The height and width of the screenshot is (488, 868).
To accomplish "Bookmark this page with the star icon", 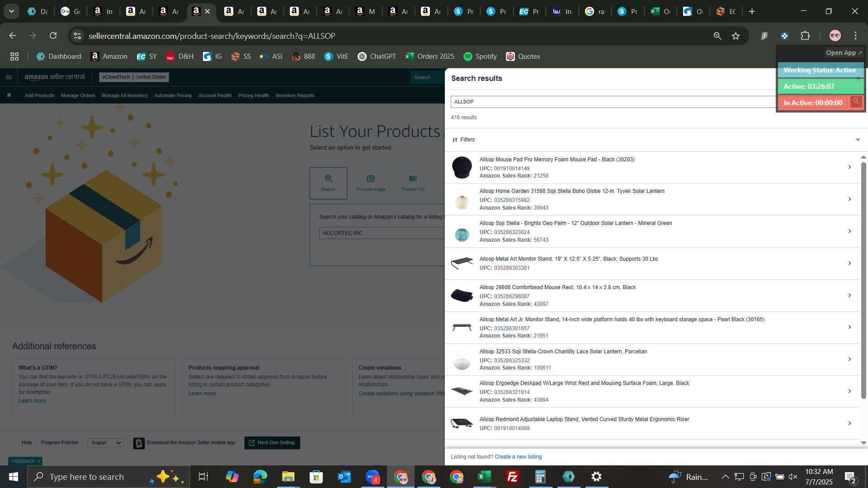I will [x=736, y=36].
